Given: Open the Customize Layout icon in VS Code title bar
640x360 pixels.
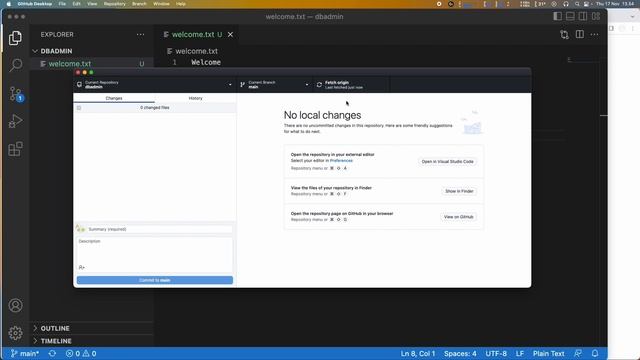Looking at the screenshot, I should tap(596, 16).
